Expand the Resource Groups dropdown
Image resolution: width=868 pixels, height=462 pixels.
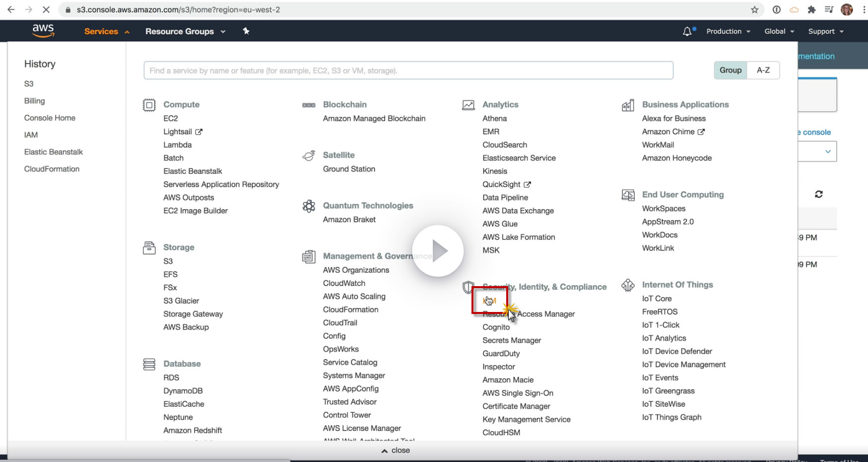(x=185, y=31)
